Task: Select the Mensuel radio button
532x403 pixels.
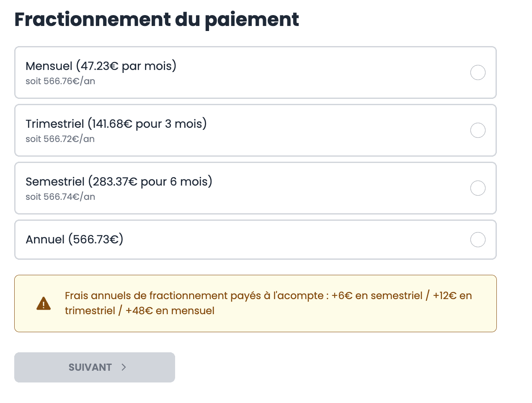Action: click(x=478, y=72)
